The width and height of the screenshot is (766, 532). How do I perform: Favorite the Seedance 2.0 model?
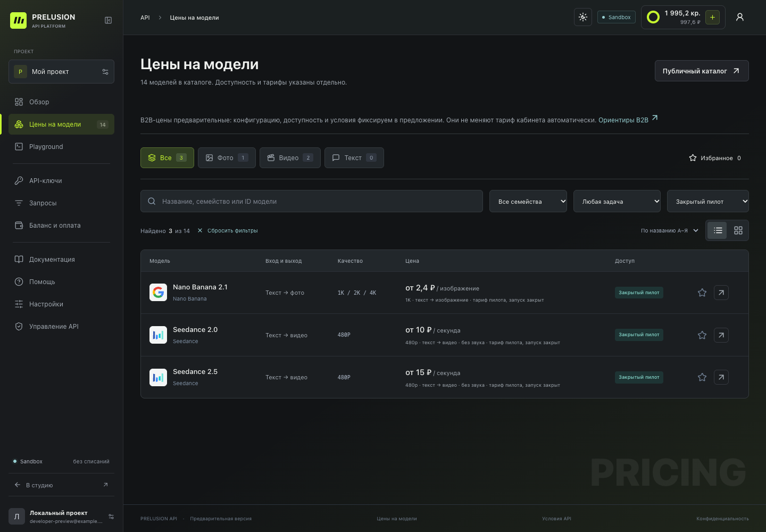pyautogui.click(x=702, y=335)
